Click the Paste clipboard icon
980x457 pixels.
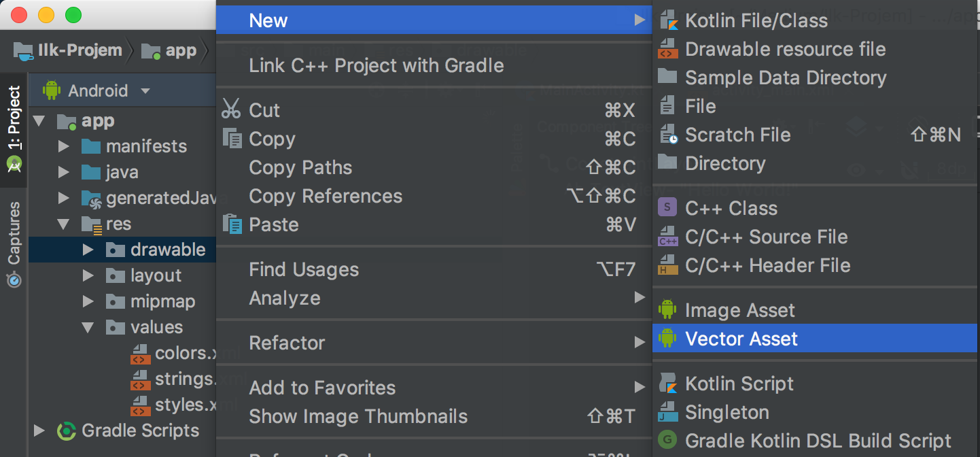tap(232, 224)
